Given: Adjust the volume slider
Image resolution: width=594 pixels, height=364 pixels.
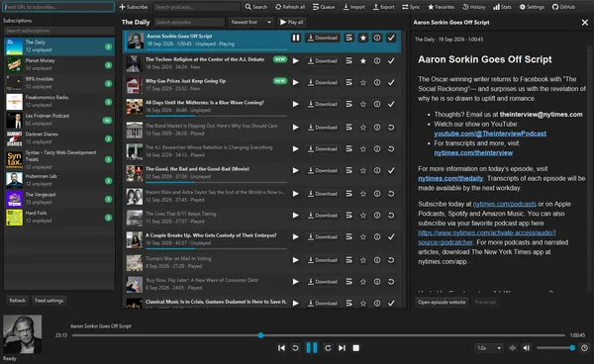Looking at the screenshot, I should click(x=555, y=348).
